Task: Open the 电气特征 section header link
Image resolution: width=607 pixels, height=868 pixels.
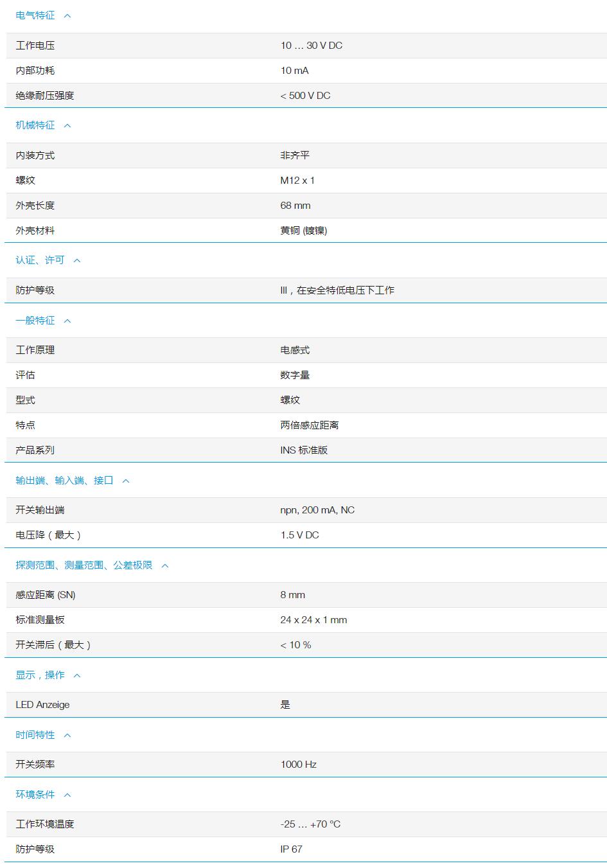Action: (x=34, y=15)
